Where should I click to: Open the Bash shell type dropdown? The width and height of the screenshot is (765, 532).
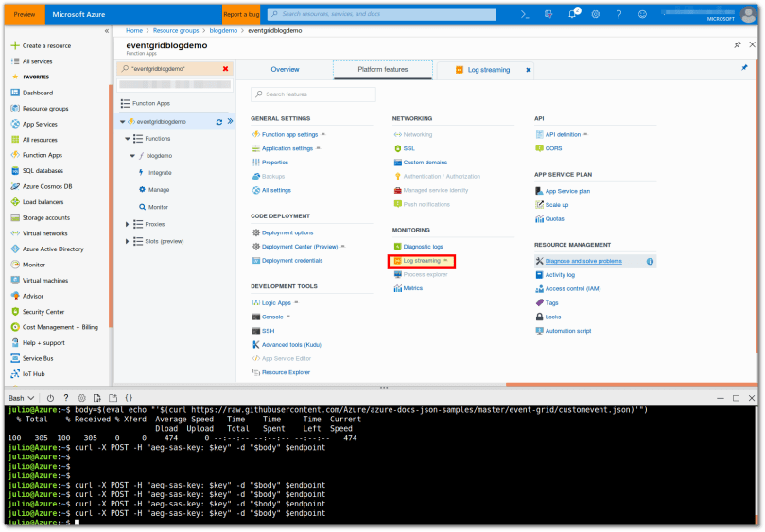point(21,398)
